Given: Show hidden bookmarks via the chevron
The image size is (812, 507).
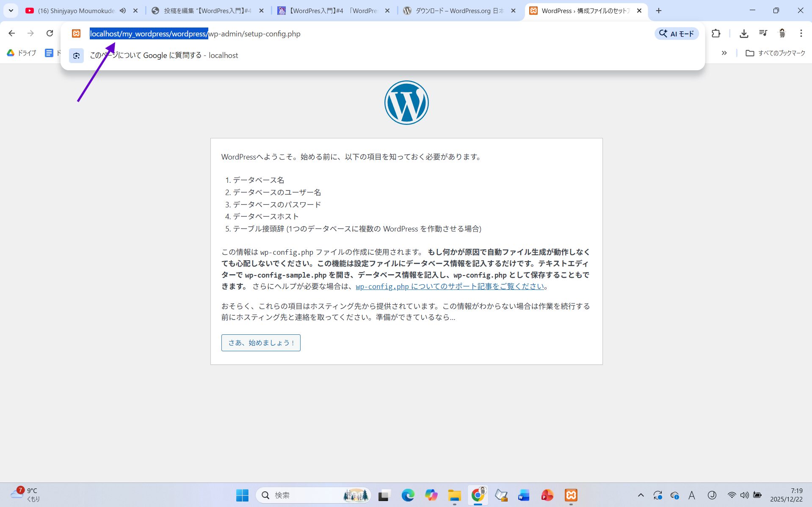Looking at the screenshot, I should tap(724, 53).
